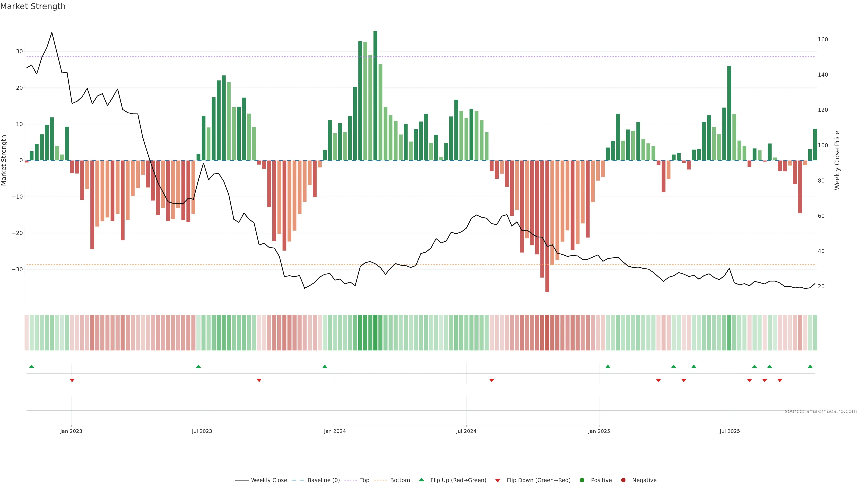
Task: Click the Jul 2024 x-axis label
Action: pos(466,432)
